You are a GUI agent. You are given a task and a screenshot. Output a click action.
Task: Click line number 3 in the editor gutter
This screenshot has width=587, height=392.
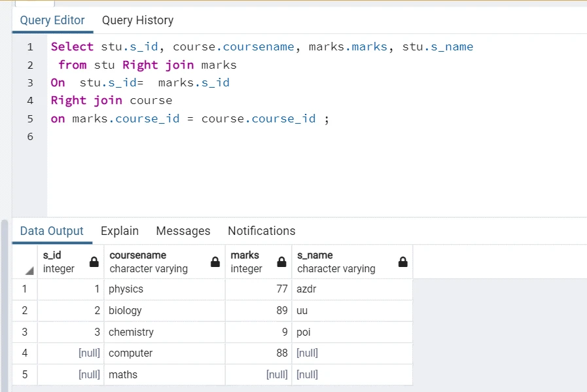(30, 82)
